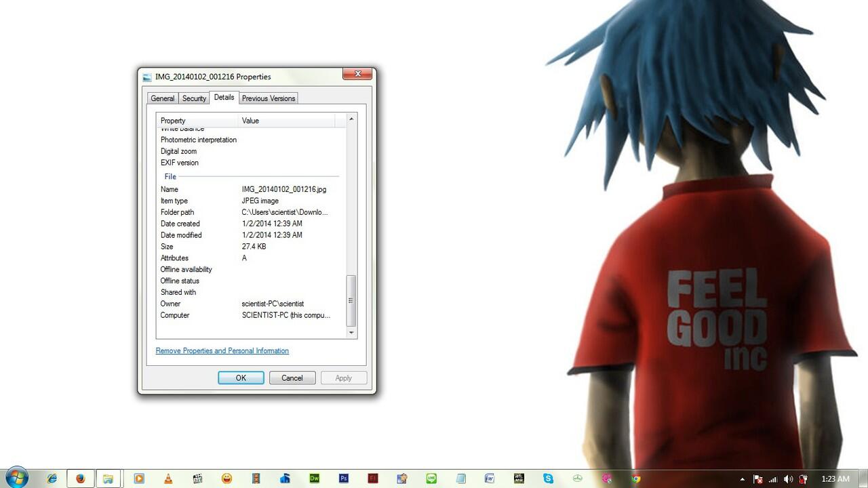Open Windows Explorer folder icon in taskbar
The width and height of the screenshot is (868, 488).
pyautogui.click(x=108, y=479)
